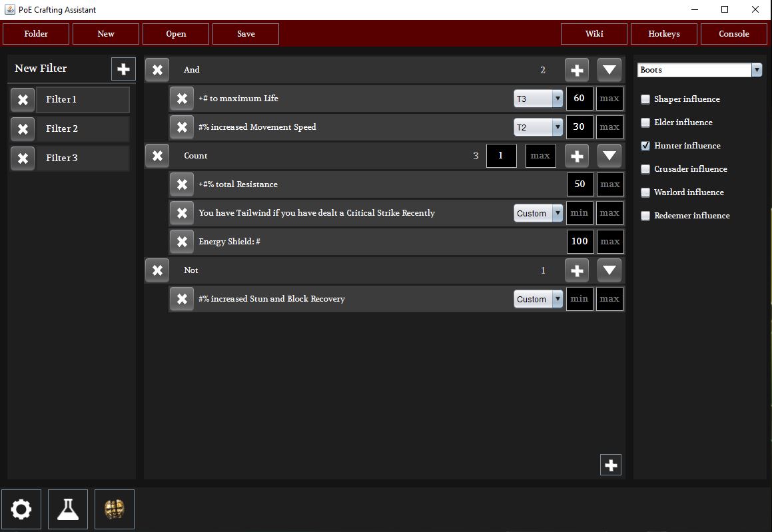
Task: Click the golden orb currency icon
Action: [114, 509]
